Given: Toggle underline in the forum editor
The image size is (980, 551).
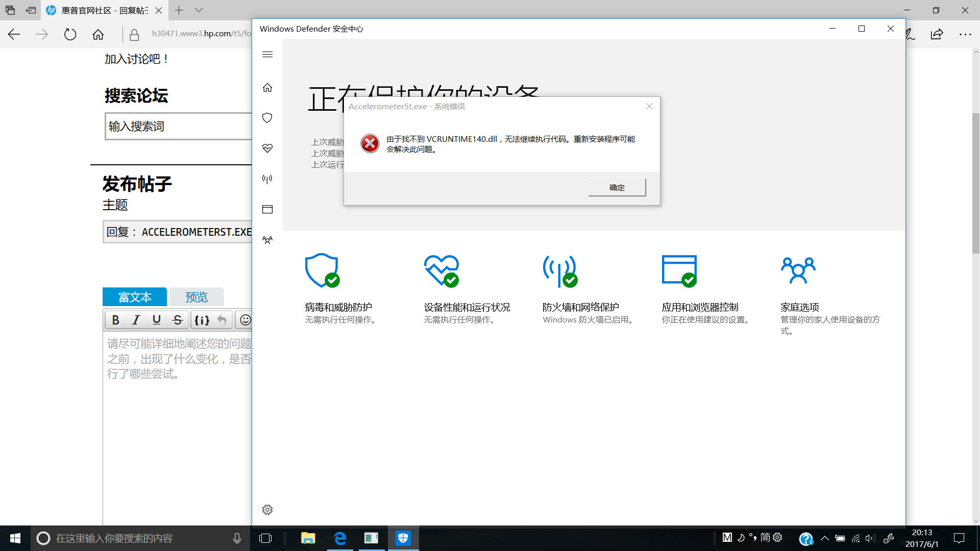Looking at the screenshot, I should coord(157,320).
